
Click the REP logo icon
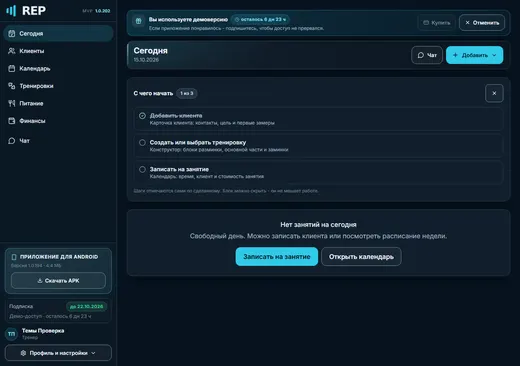tap(11, 11)
